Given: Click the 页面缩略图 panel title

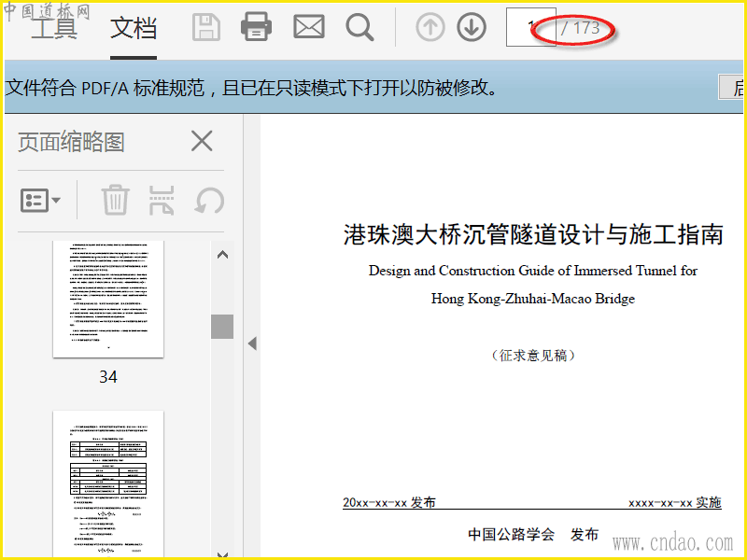Looking at the screenshot, I should click(x=71, y=142).
